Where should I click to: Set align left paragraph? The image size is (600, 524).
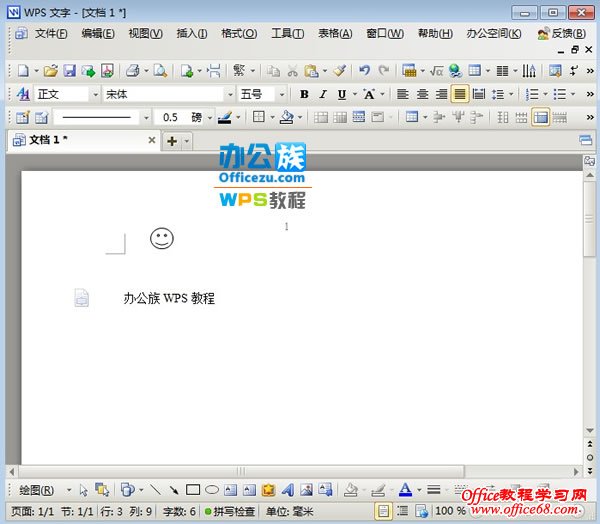tap(403, 94)
